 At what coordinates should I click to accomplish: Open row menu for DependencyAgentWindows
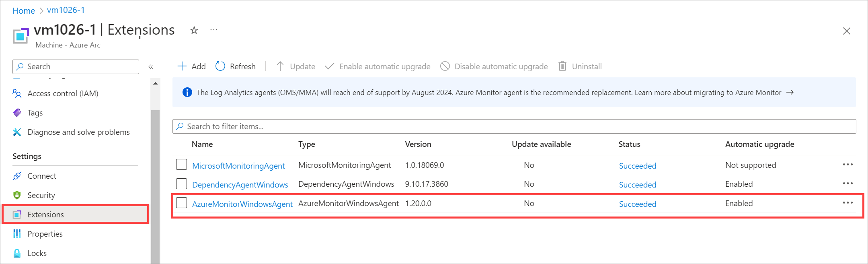tap(847, 184)
